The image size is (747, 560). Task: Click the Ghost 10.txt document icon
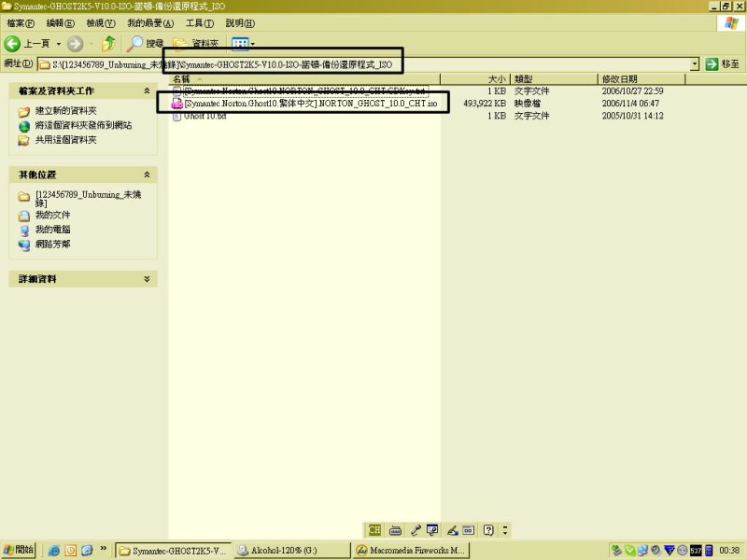(176, 116)
